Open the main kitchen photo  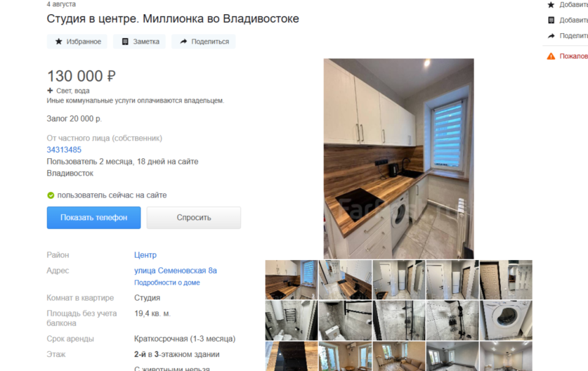[x=399, y=158]
